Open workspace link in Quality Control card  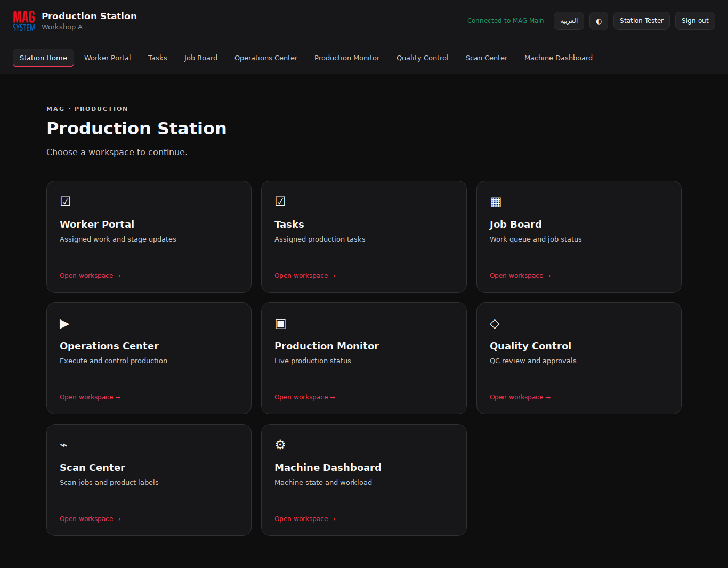pyautogui.click(x=520, y=397)
